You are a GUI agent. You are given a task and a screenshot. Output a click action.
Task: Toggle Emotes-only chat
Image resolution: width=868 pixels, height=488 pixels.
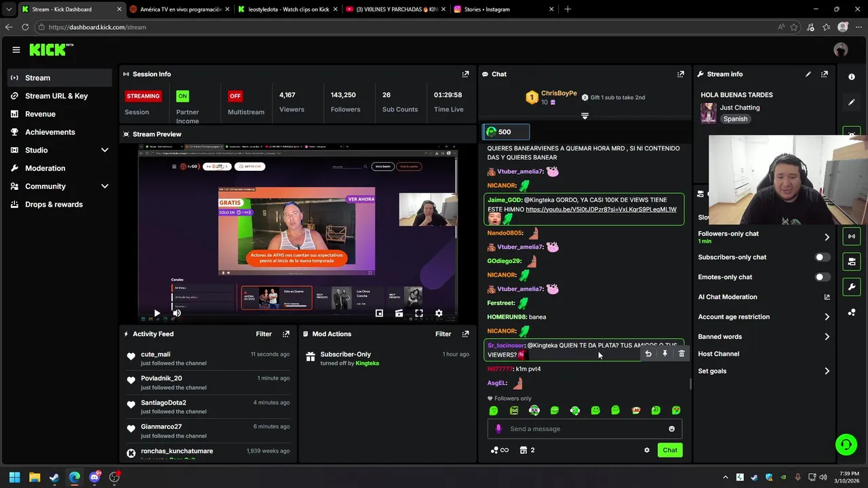(x=822, y=277)
